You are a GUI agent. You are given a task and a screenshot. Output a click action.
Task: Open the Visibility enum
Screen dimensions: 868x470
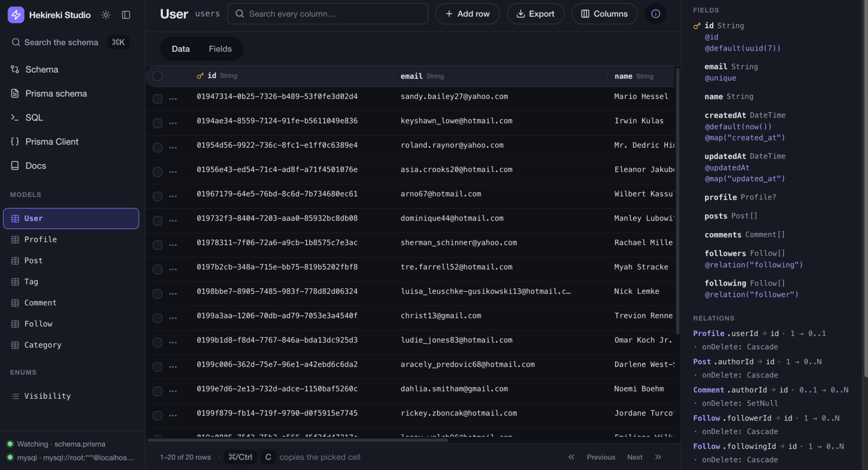71,396
